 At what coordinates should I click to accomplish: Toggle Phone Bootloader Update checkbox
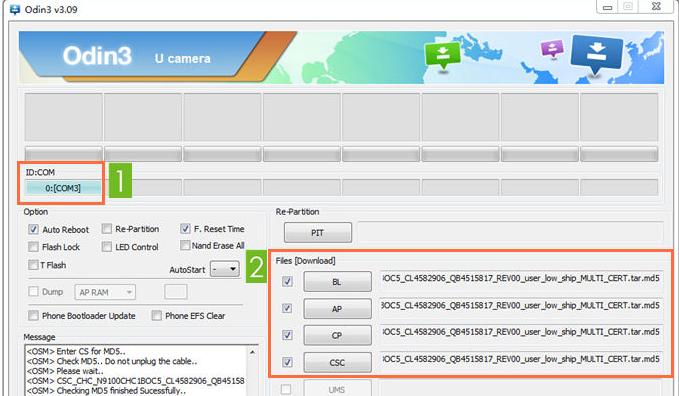[33, 315]
